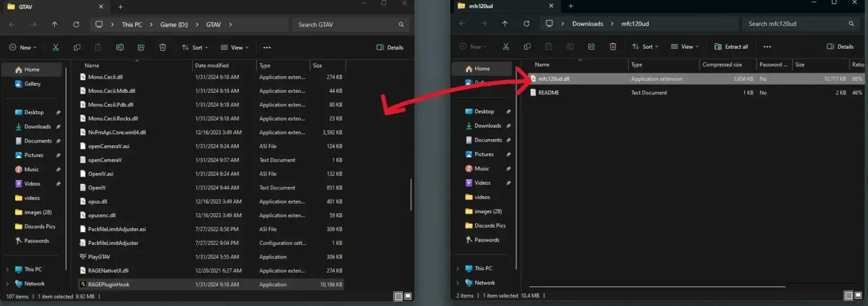Switch to details list view in mfc120ud window

(x=848, y=295)
